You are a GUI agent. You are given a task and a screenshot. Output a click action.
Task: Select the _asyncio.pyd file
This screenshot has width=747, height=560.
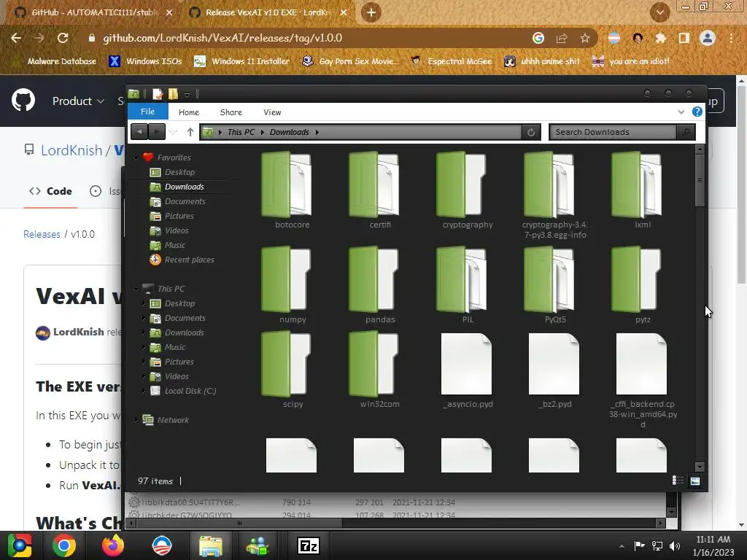[468, 370]
